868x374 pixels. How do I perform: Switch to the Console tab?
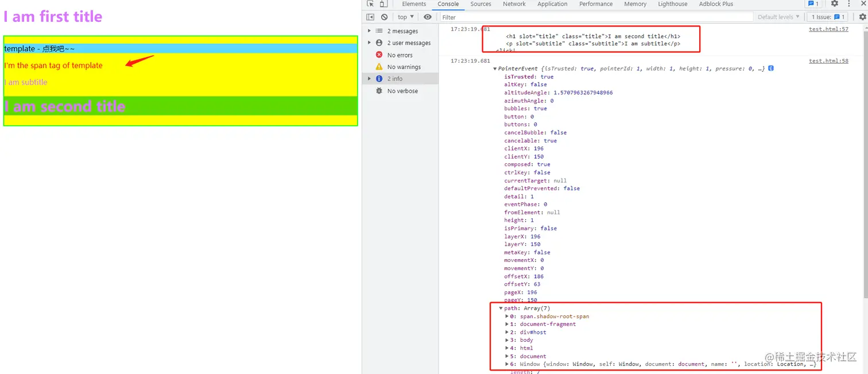pyautogui.click(x=448, y=4)
